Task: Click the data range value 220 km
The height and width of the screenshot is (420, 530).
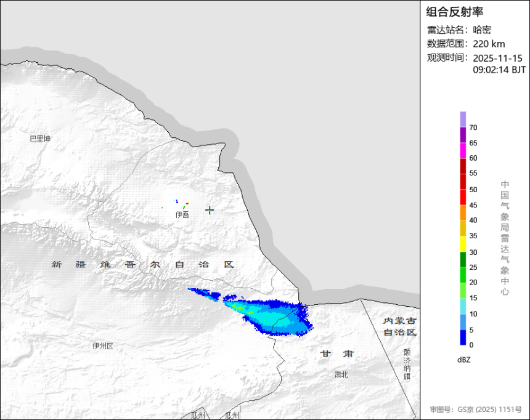Action: coord(489,44)
